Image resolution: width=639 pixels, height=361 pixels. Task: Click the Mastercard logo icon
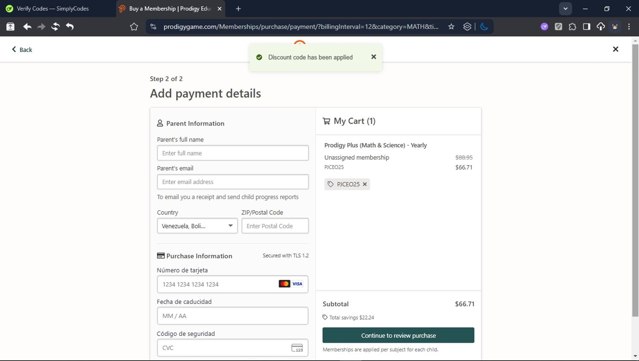pyautogui.click(x=284, y=284)
